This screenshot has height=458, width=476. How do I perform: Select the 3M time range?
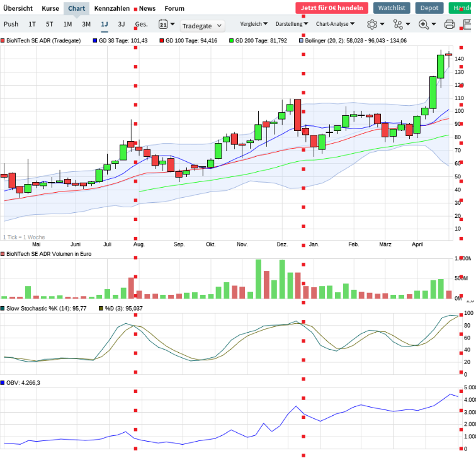(86, 24)
